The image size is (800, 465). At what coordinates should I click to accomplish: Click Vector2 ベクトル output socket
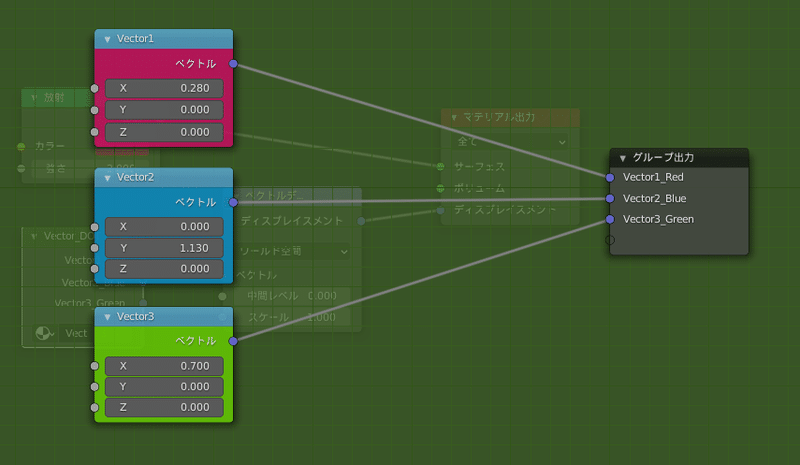click(x=233, y=203)
